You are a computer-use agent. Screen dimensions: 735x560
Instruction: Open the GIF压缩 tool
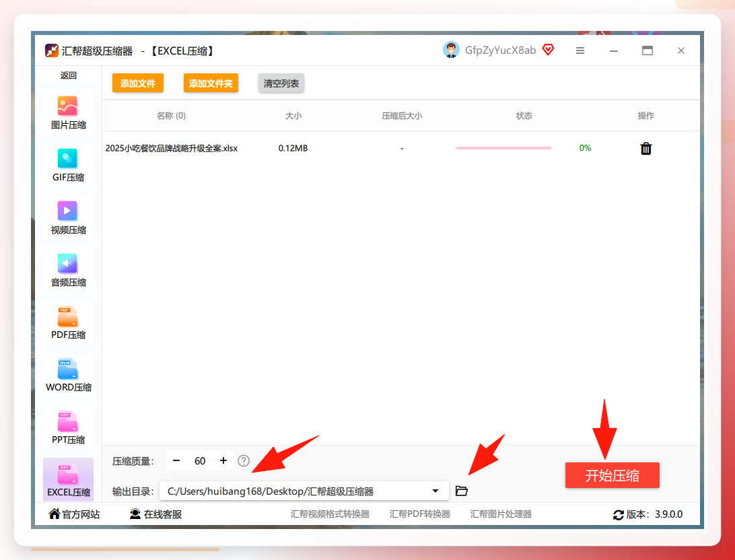click(x=69, y=166)
